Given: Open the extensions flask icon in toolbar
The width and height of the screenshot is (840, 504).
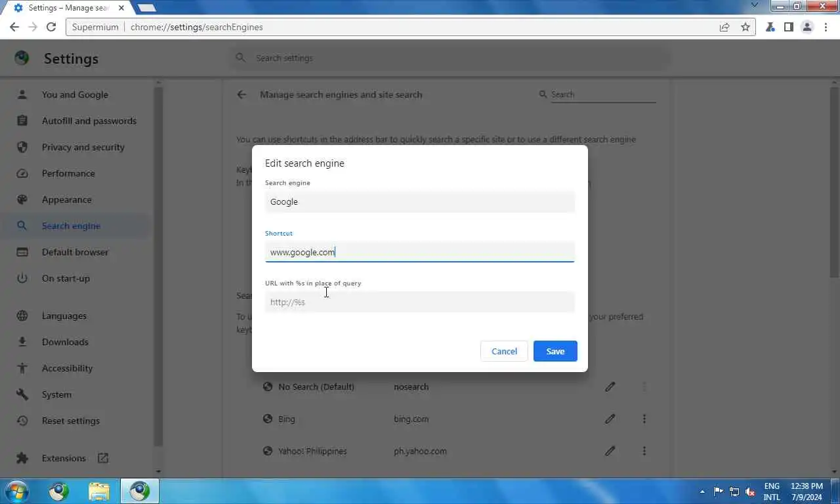Looking at the screenshot, I should 770,27.
